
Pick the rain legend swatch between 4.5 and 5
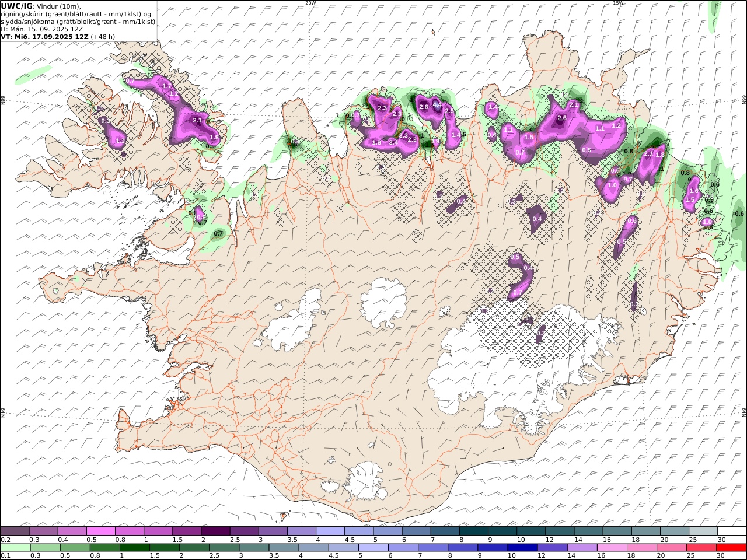tap(344, 547)
